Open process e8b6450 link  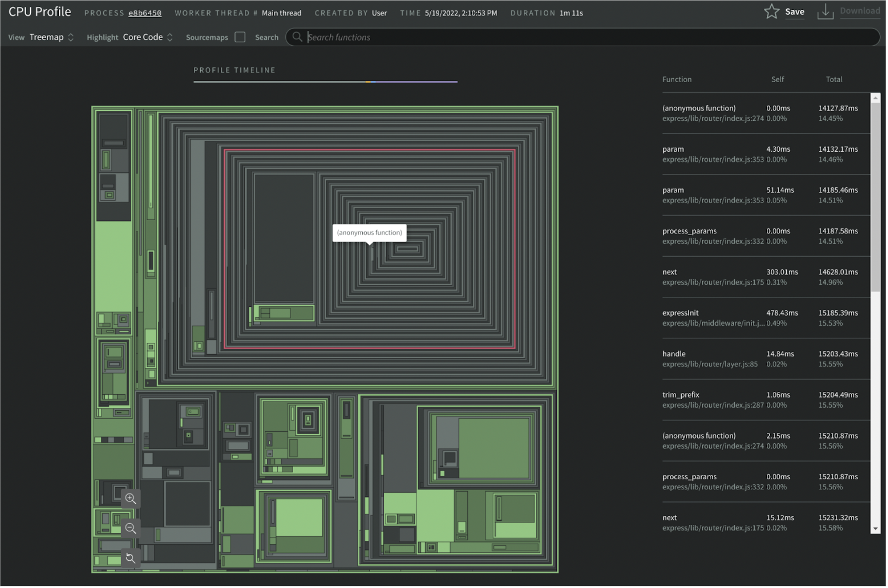(x=145, y=13)
